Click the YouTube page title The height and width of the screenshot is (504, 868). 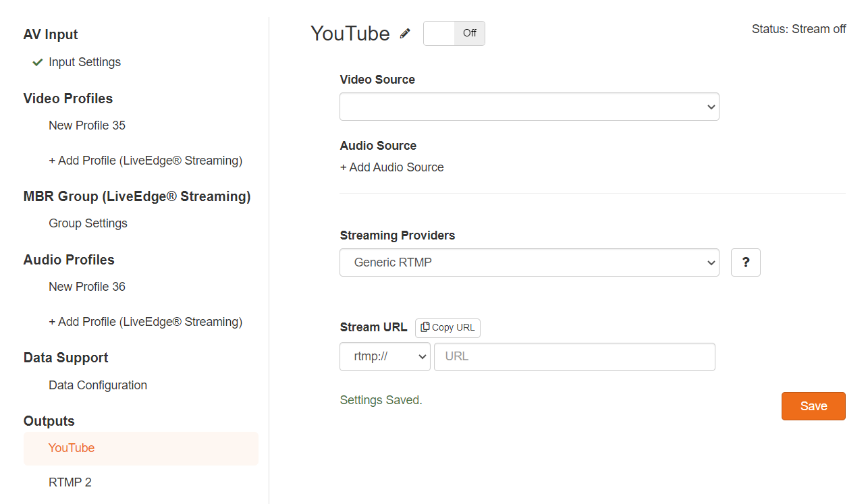[350, 33]
